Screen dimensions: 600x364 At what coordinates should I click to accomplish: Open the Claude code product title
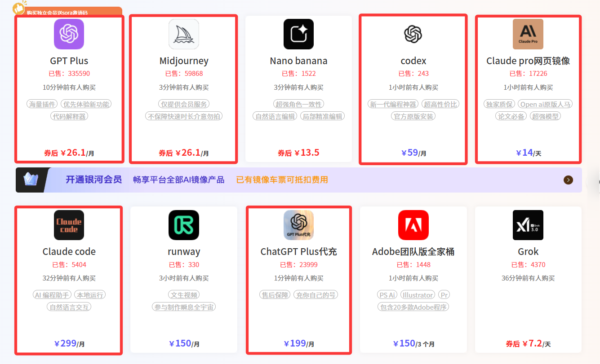click(x=69, y=252)
